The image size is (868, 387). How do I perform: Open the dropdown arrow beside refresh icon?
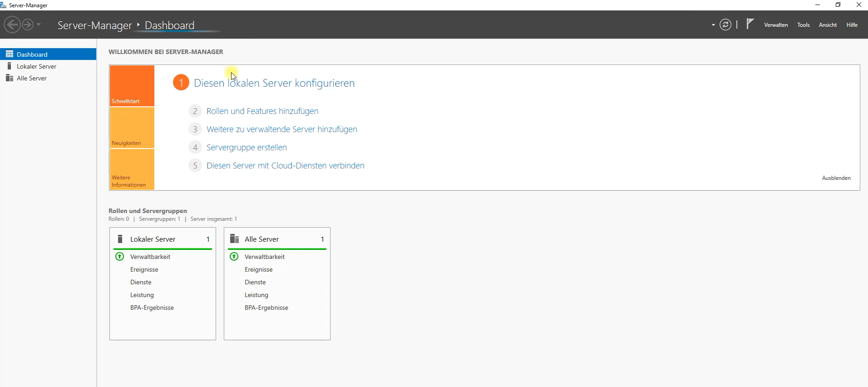pos(713,25)
